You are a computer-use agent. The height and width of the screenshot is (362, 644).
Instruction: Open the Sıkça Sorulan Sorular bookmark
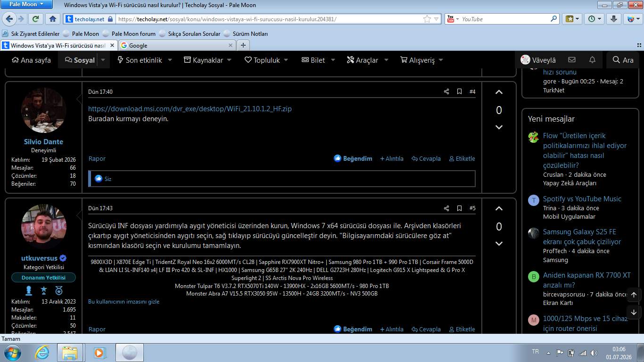(190, 33)
